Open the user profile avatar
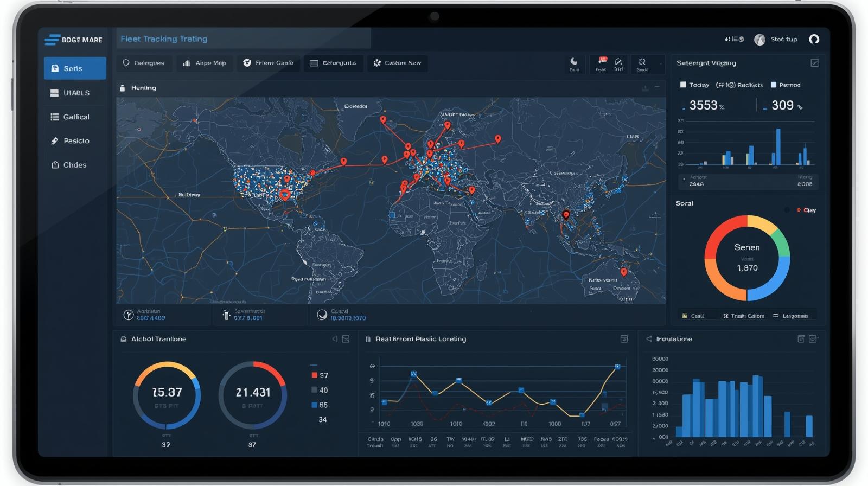The image size is (868, 486). (x=759, y=40)
